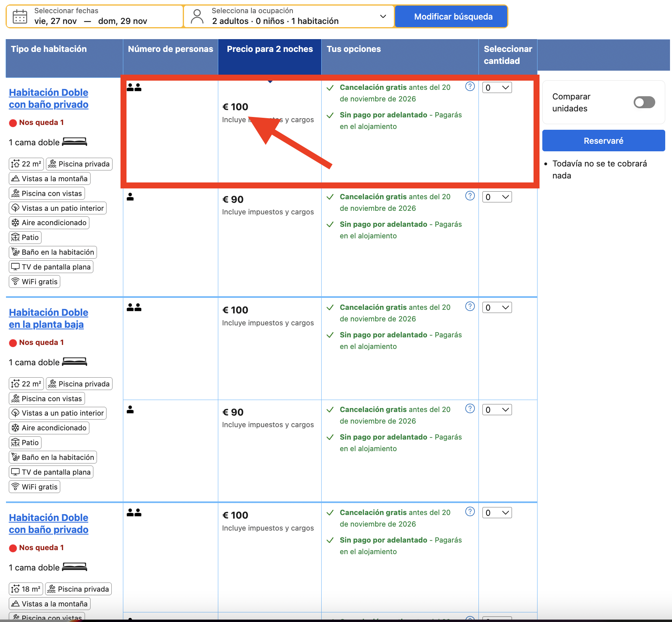Image resolution: width=672 pixels, height=622 pixels.
Task: Open quantity dropdown for first €100 option
Action: pos(497,87)
